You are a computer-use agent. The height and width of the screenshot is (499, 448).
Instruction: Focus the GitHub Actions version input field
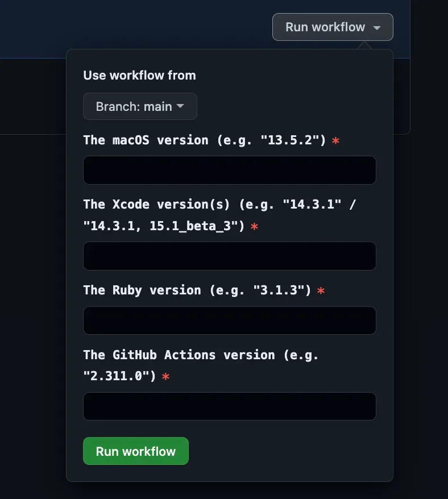(x=230, y=406)
